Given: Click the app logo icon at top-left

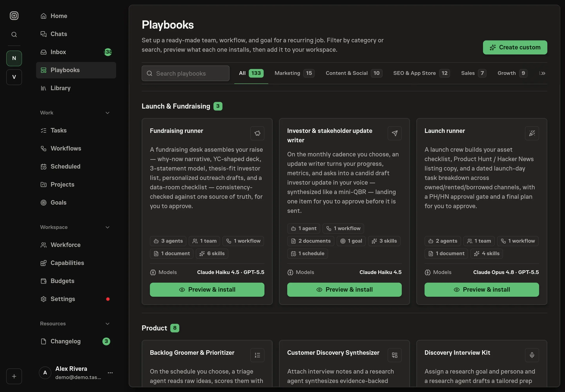Looking at the screenshot, I should [x=14, y=16].
